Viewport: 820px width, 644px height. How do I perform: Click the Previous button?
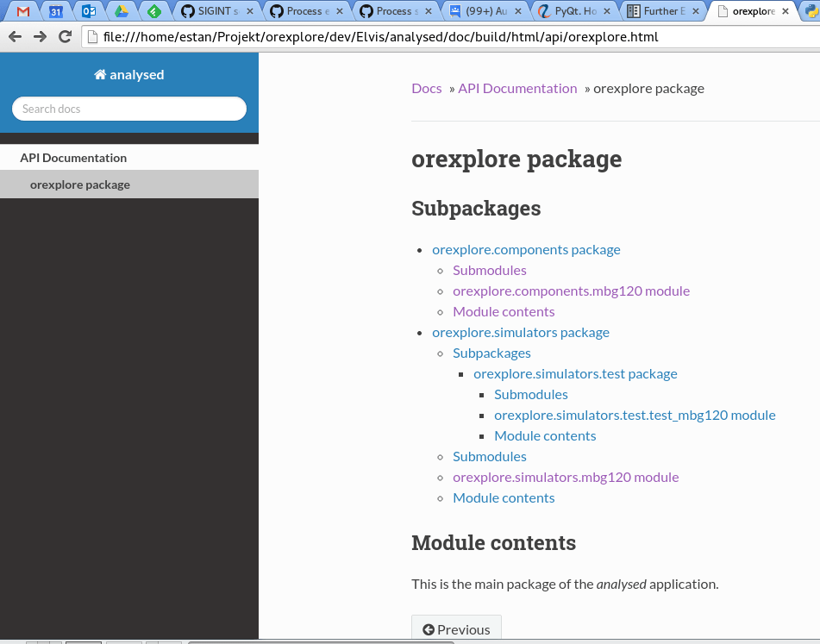[x=456, y=629]
